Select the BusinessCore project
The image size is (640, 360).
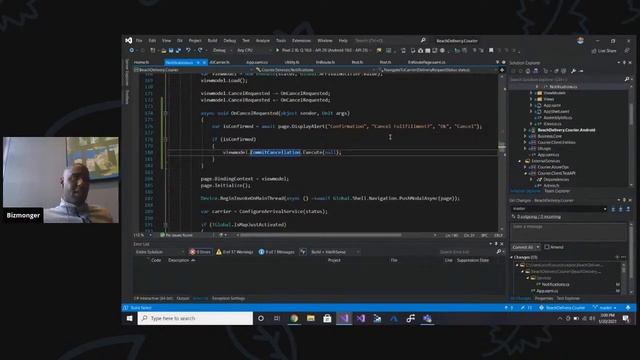pos(549,136)
